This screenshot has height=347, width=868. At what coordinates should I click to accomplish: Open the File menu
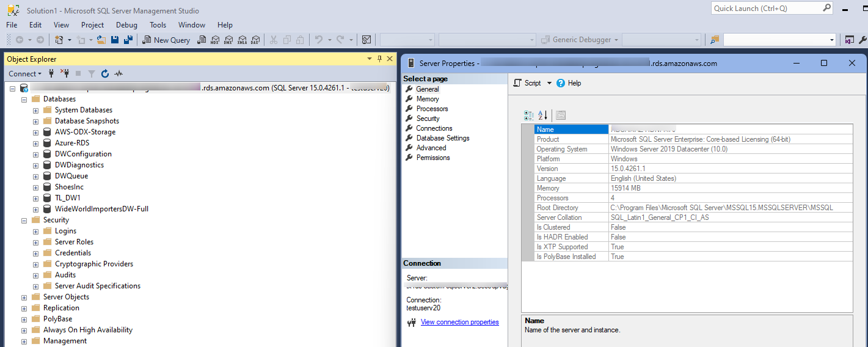[12, 25]
